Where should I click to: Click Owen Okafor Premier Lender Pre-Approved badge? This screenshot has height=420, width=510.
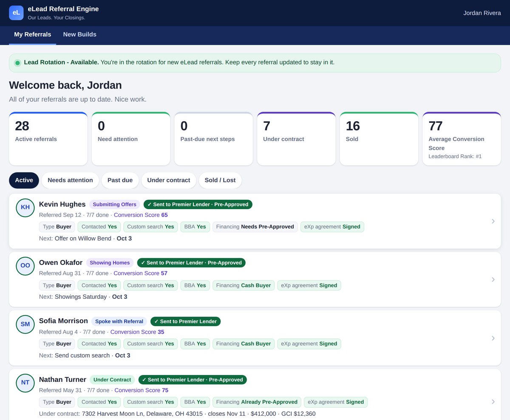pos(191,263)
